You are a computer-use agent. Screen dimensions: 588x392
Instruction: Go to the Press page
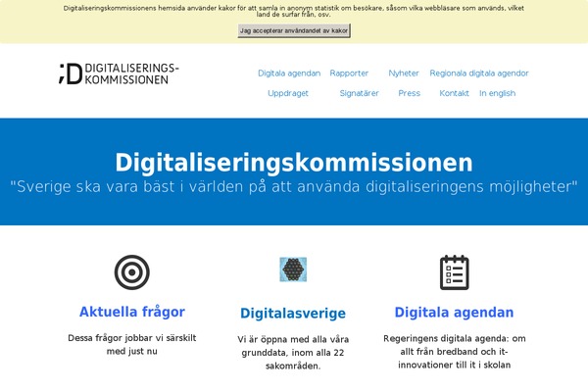coord(409,93)
